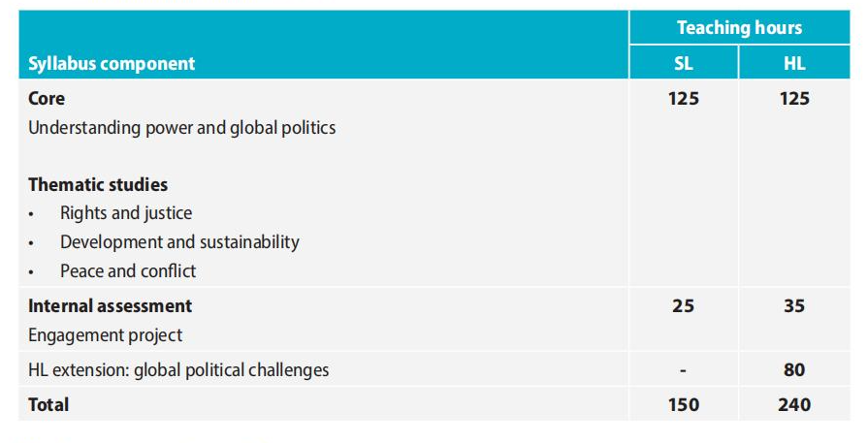Click Internal assessment HL value 35
This screenshot has height=443, width=868.
tap(794, 306)
